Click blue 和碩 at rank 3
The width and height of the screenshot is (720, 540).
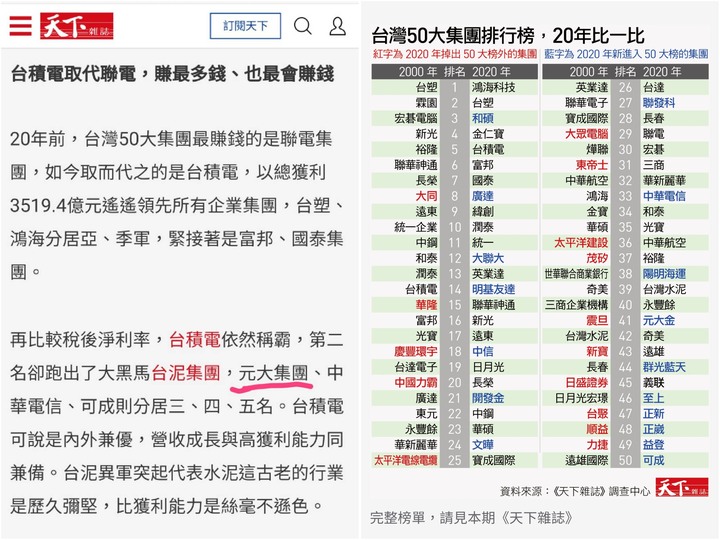(x=483, y=118)
